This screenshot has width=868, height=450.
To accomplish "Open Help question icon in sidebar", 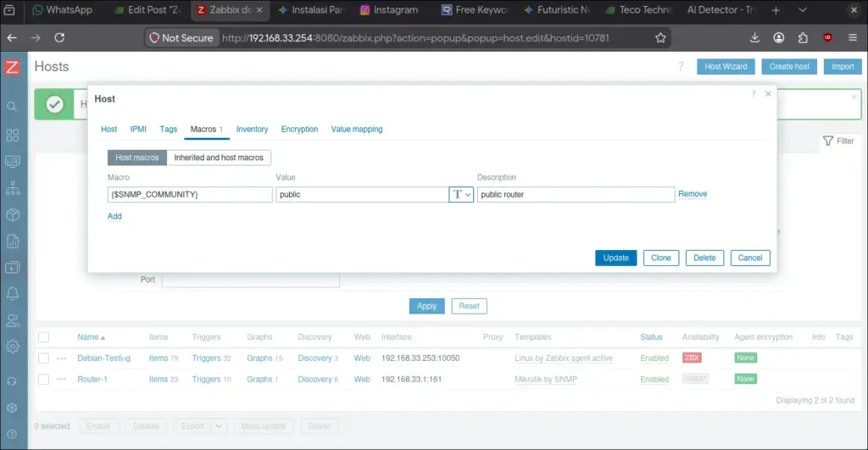I will pyautogui.click(x=12, y=434).
